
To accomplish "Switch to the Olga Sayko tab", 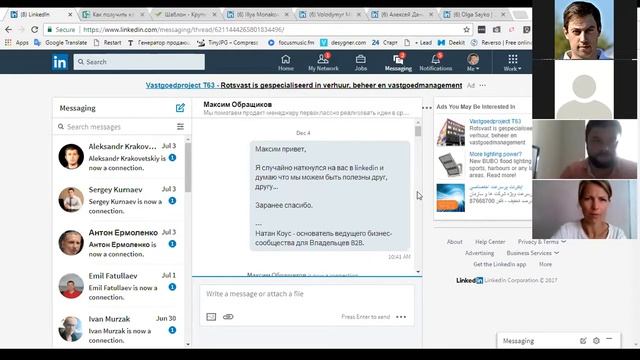I will pyautogui.click(x=475, y=14).
